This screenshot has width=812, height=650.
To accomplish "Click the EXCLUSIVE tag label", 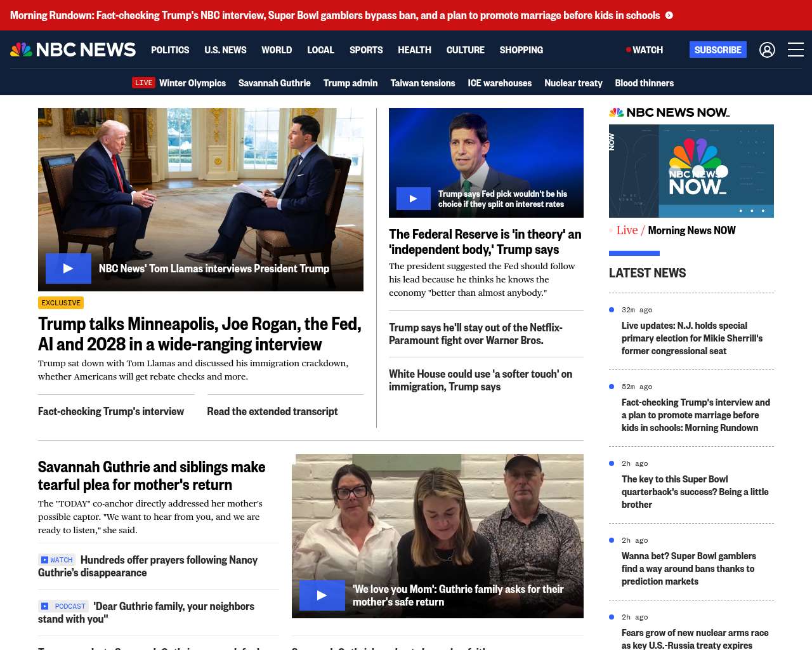I will 61,303.
